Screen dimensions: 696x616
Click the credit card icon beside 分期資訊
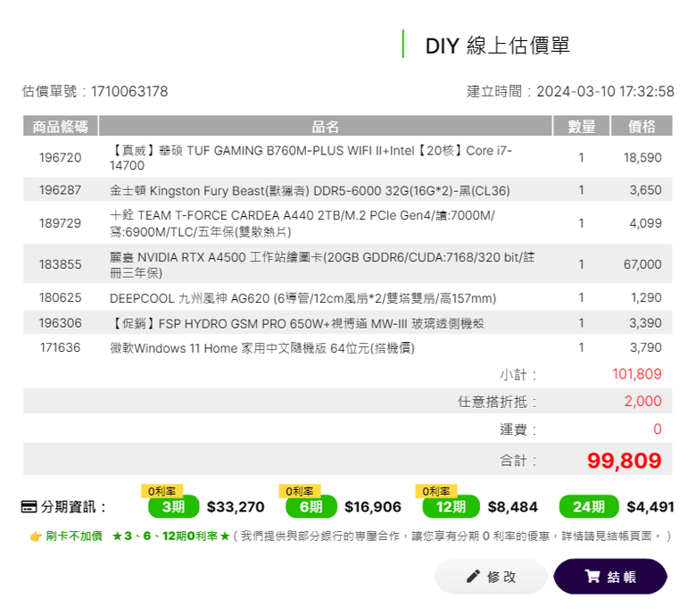click(x=29, y=507)
